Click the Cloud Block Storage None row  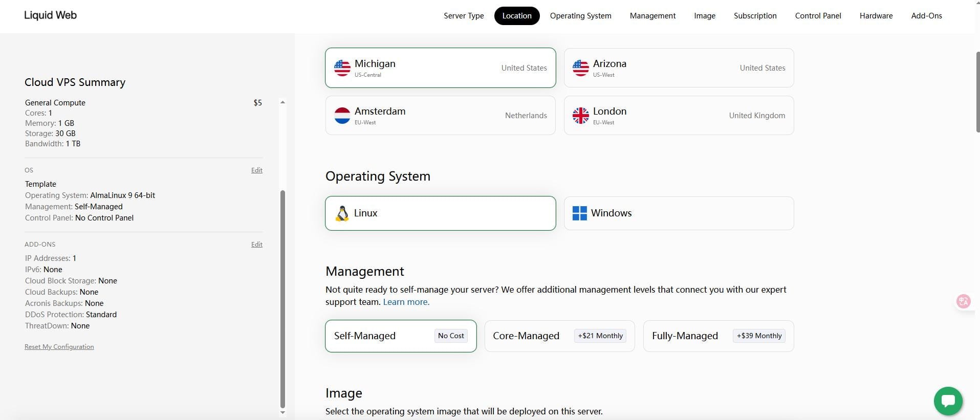click(71, 281)
